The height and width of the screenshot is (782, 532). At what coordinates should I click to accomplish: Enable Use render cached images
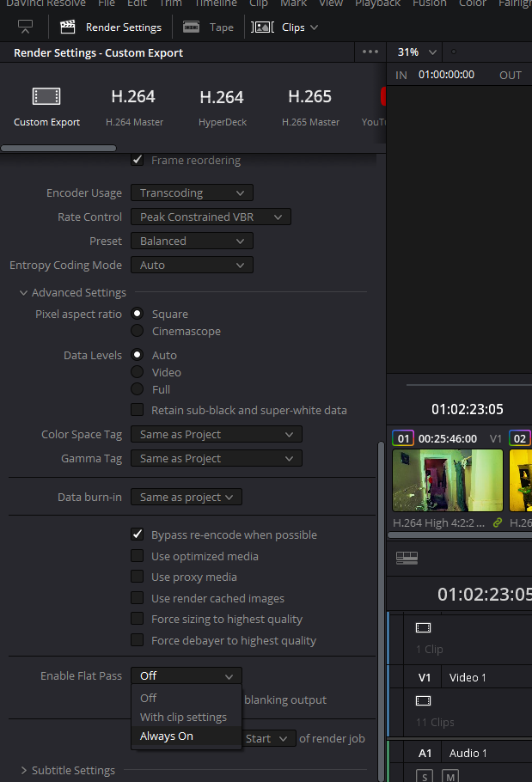138,598
